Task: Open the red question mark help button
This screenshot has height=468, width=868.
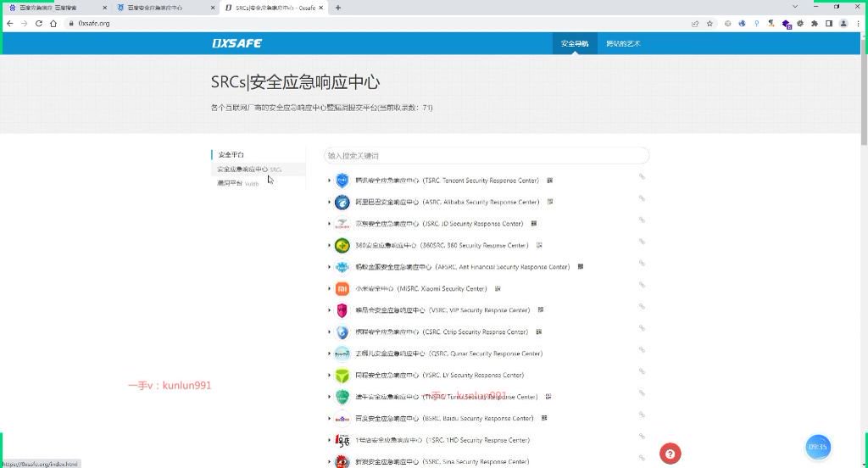Action: tap(670, 454)
